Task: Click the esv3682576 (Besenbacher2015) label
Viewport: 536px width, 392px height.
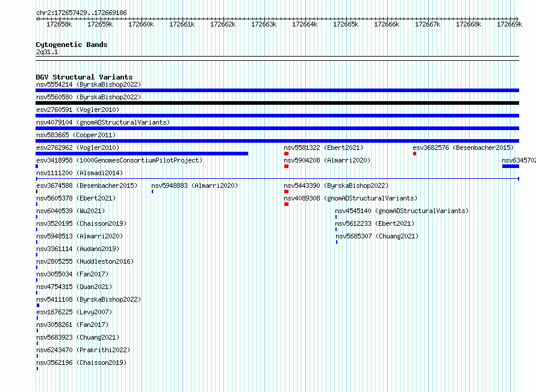Action: 463,148
